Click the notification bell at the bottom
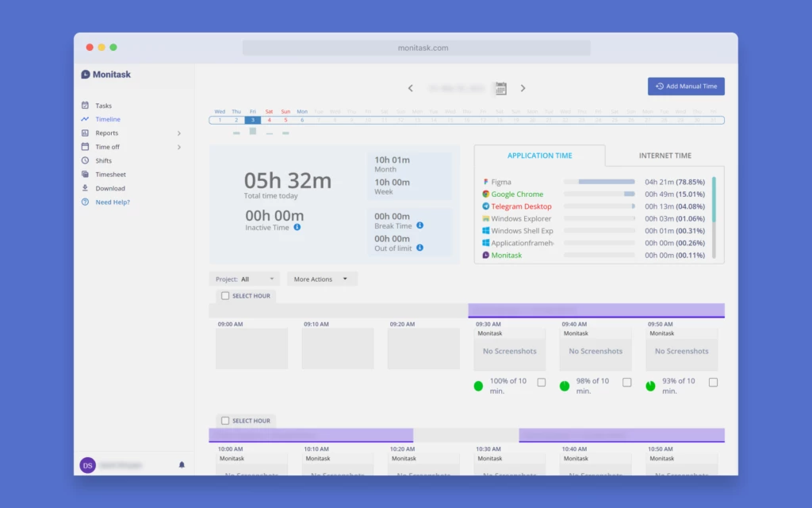 (x=182, y=464)
